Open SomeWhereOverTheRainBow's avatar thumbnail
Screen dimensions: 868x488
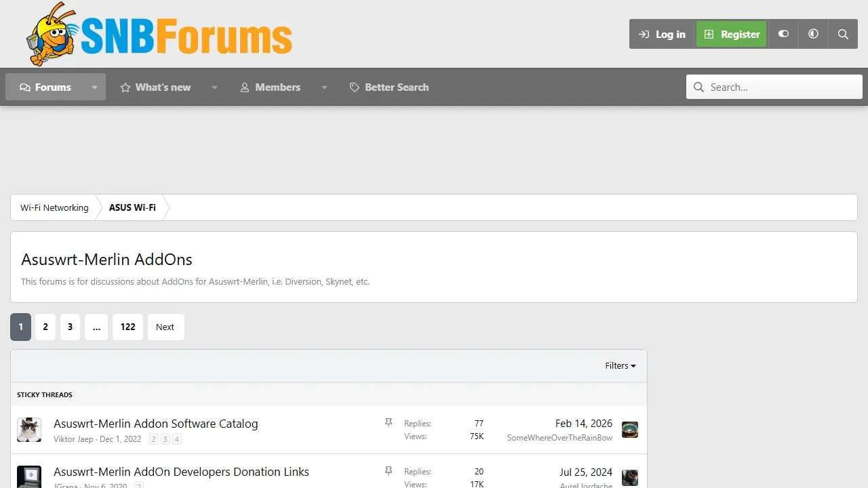(629, 429)
